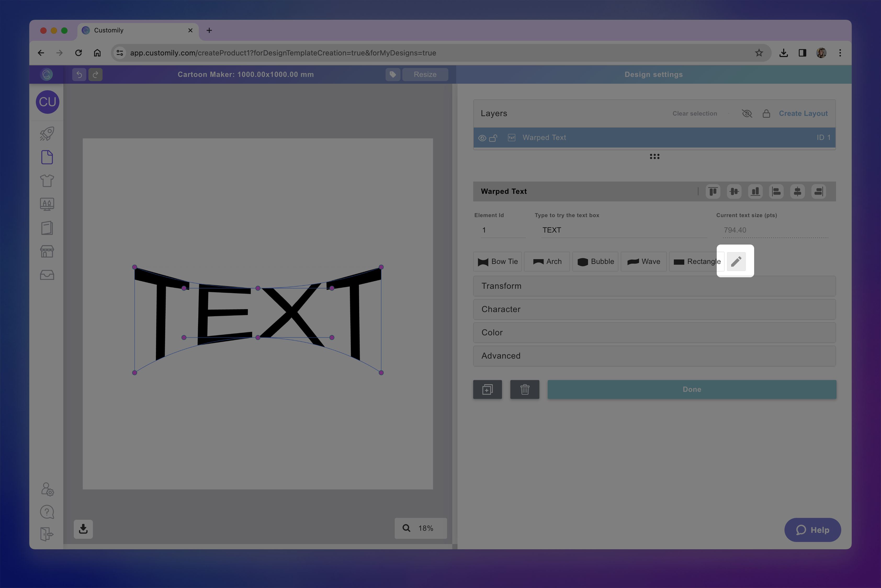Toggle hide all layers in Layers panel
The width and height of the screenshot is (881, 588).
pyautogui.click(x=747, y=113)
